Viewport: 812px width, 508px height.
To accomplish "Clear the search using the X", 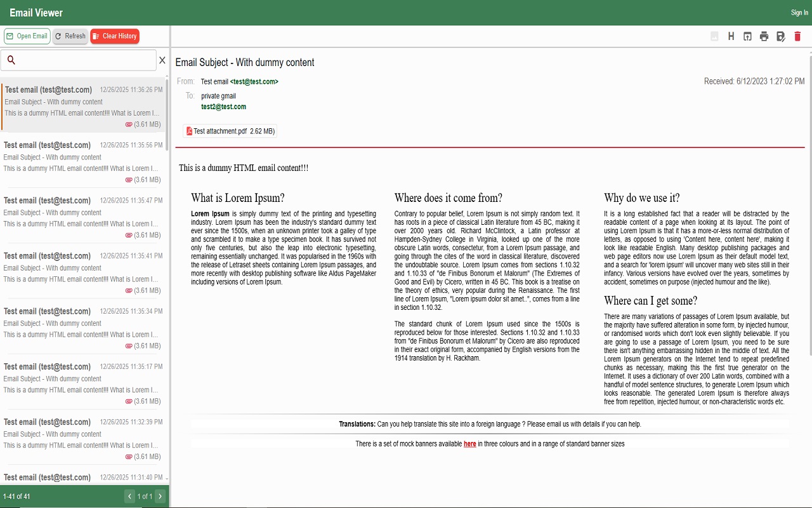I will point(162,60).
